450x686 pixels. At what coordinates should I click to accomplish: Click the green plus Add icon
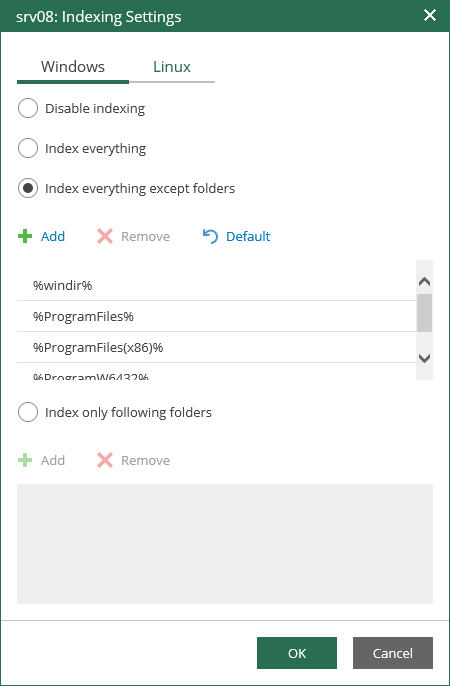(25, 236)
